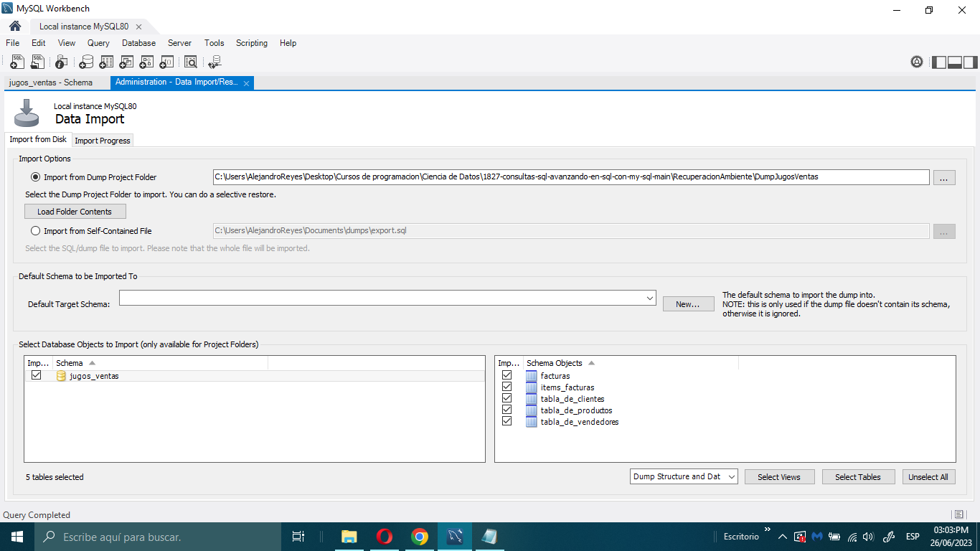
Task: Toggle the left sidebar panel icon
Action: point(939,62)
